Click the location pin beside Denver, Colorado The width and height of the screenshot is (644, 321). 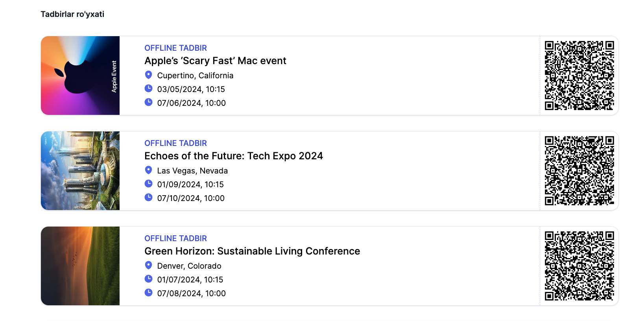point(148,265)
